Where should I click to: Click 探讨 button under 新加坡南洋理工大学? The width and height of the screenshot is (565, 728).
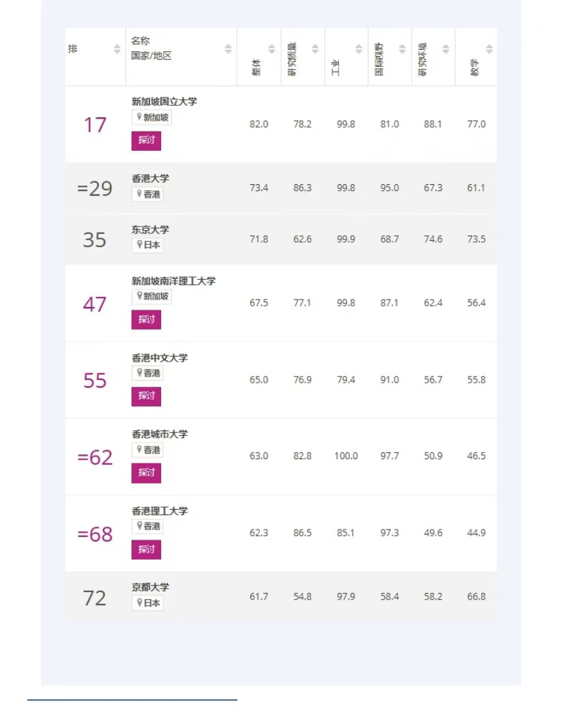point(146,320)
